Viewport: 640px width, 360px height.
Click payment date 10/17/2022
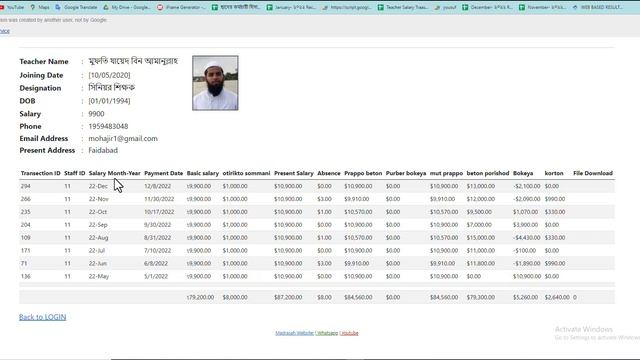pyautogui.click(x=159, y=212)
